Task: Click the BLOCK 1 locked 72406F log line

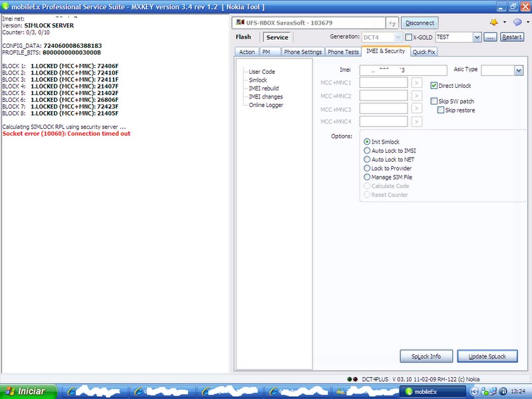Action: [61, 66]
